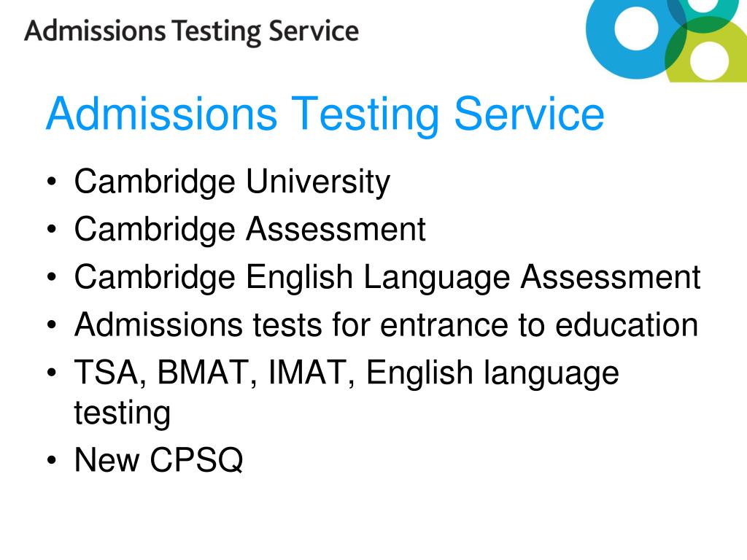747x560 pixels.
Task: Click the black Admissions Testing Service header
Action: point(191,31)
